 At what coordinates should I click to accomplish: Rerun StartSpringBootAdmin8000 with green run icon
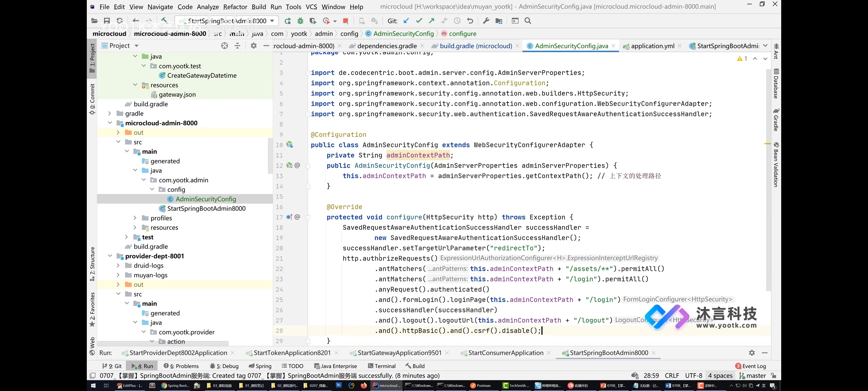tap(288, 21)
